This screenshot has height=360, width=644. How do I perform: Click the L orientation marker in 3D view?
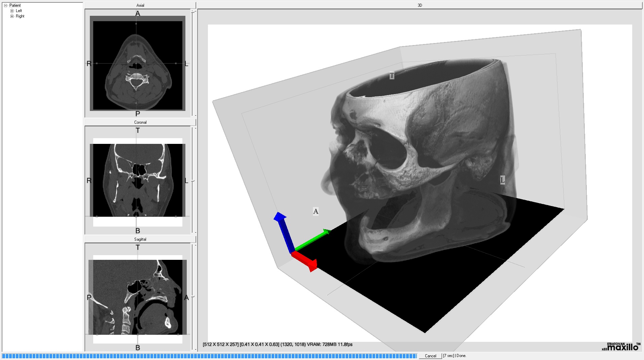tap(502, 180)
